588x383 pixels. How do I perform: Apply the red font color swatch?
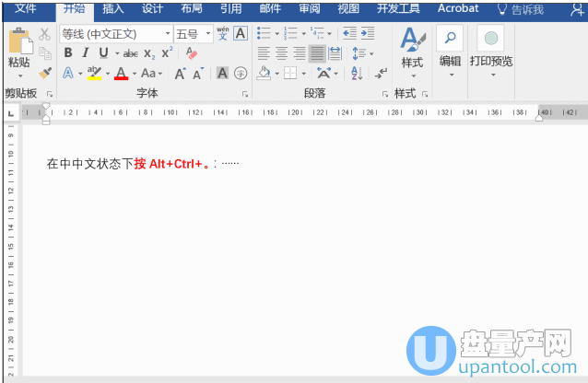coord(121,73)
